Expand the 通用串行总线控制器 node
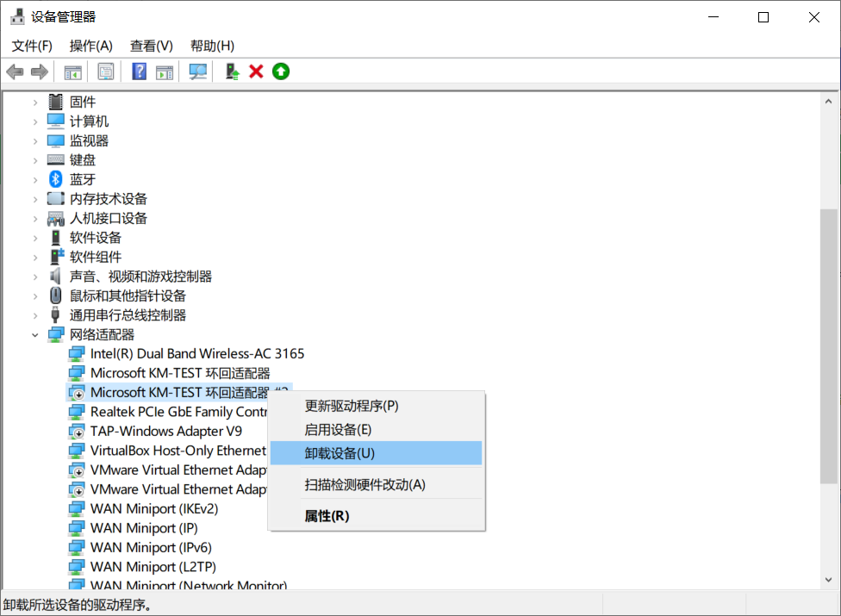 tap(35, 316)
